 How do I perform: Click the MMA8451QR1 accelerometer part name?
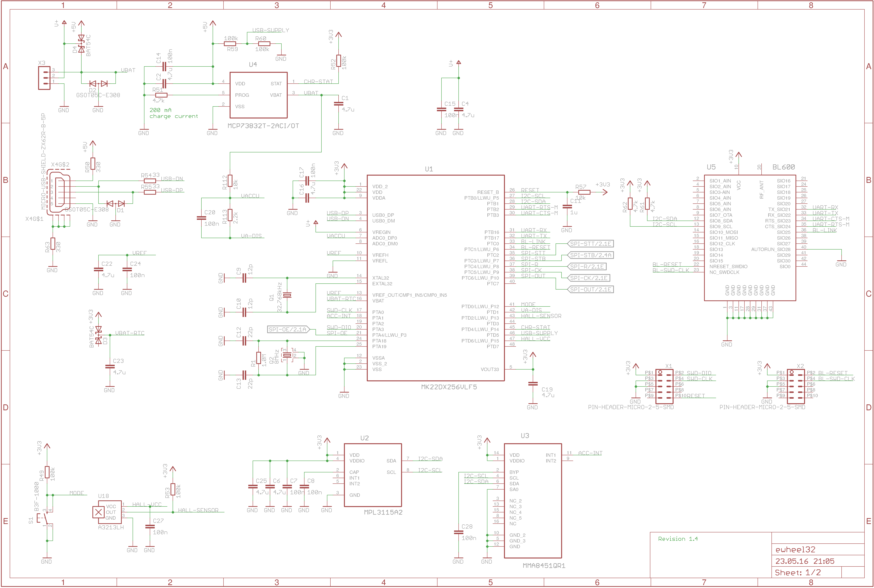point(544,566)
